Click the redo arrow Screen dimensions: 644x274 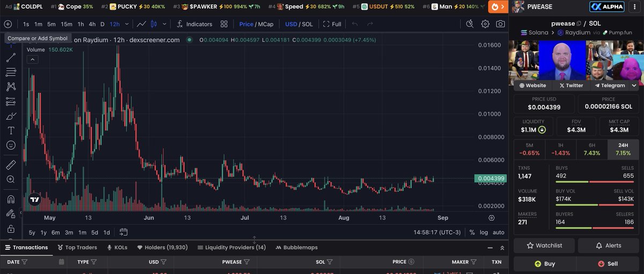[370, 24]
